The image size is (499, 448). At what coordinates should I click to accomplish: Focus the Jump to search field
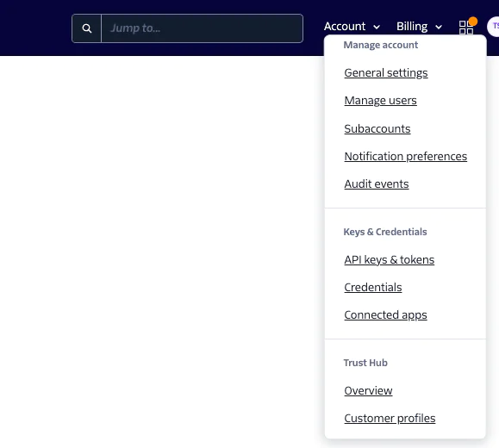tap(202, 28)
